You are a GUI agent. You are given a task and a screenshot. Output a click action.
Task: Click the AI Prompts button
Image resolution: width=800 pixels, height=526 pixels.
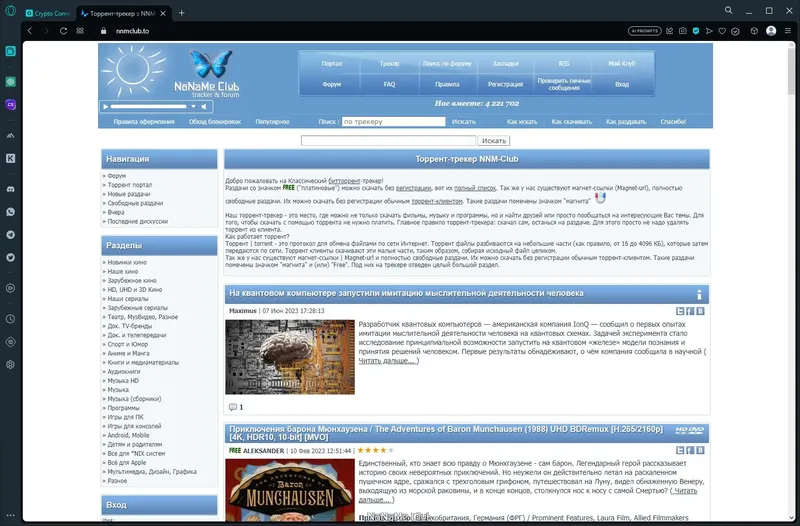[644, 31]
